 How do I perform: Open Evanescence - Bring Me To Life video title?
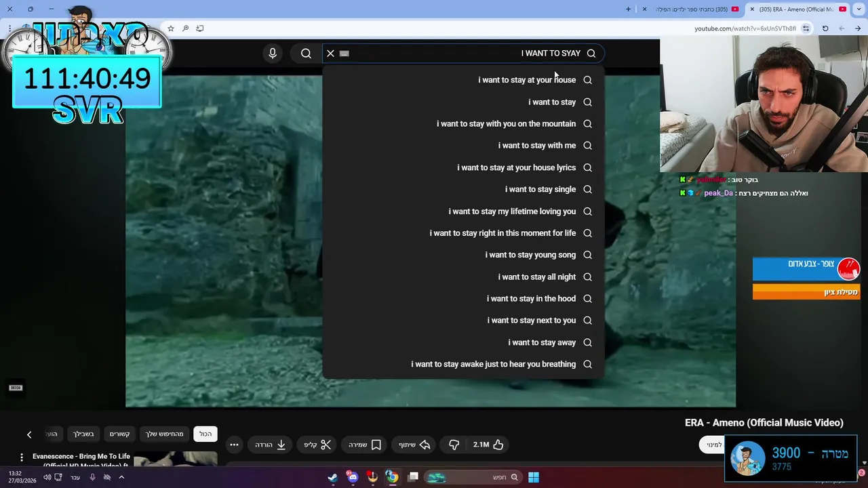coord(81,461)
